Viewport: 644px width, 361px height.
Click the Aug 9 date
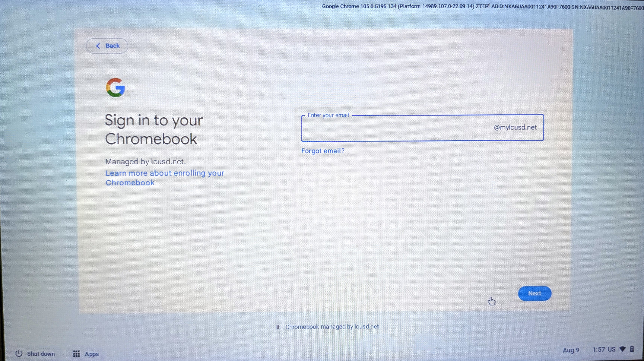(571, 350)
